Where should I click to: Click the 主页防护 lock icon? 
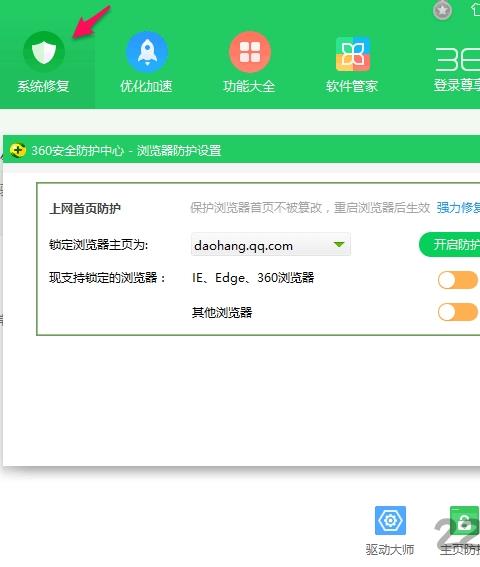click(464, 520)
